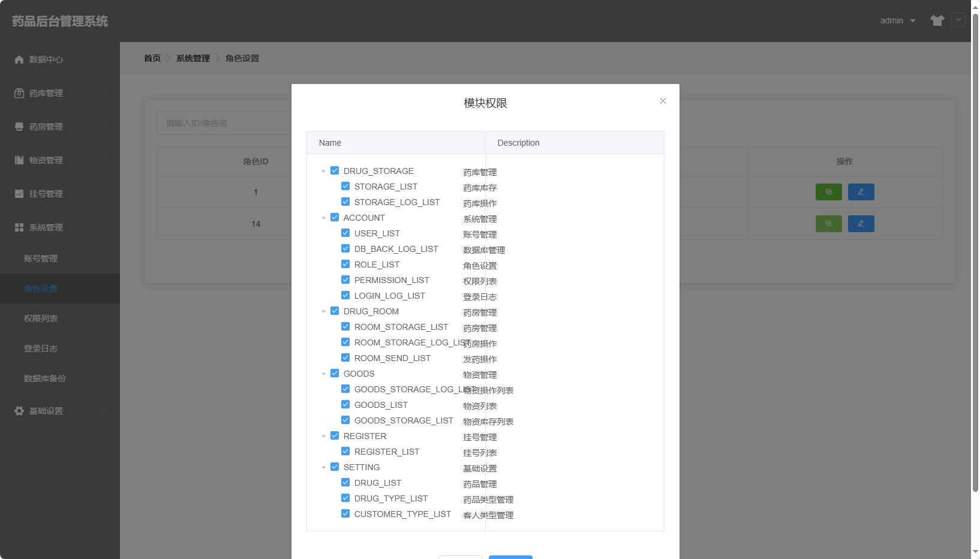Select 角色设置 in the sidebar
The height and width of the screenshot is (559, 980).
click(60, 288)
